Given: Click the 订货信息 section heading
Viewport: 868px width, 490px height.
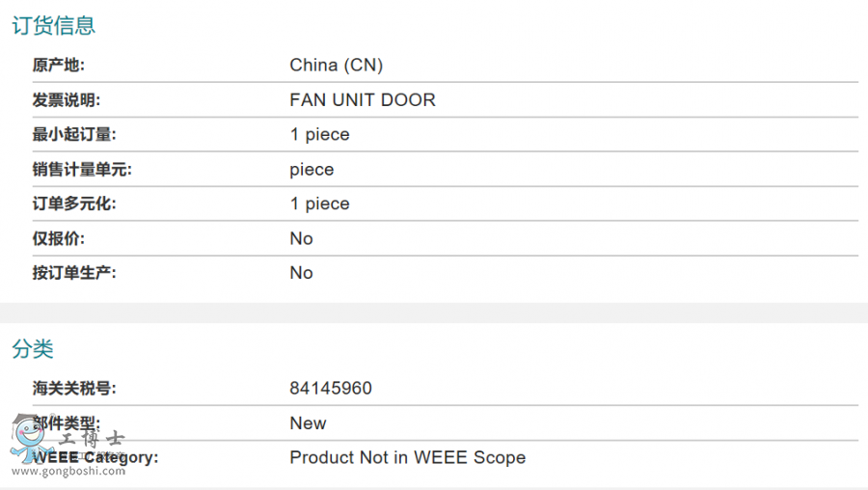Looking at the screenshot, I should tap(53, 26).
